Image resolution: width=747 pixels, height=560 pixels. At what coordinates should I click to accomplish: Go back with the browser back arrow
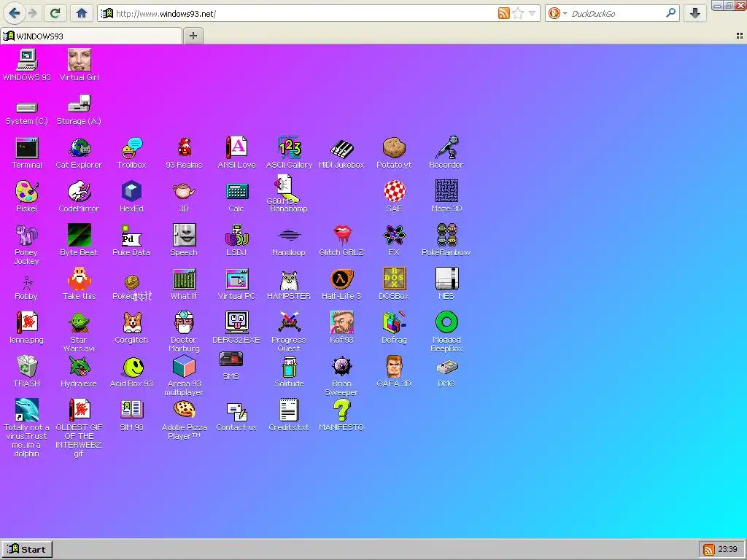point(15,13)
